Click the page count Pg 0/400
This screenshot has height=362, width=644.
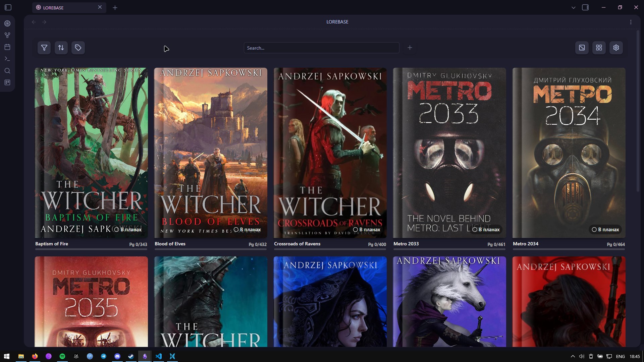point(377,244)
